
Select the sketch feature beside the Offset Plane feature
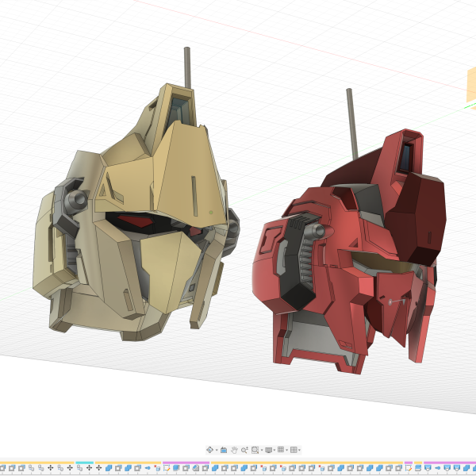pos(409,468)
